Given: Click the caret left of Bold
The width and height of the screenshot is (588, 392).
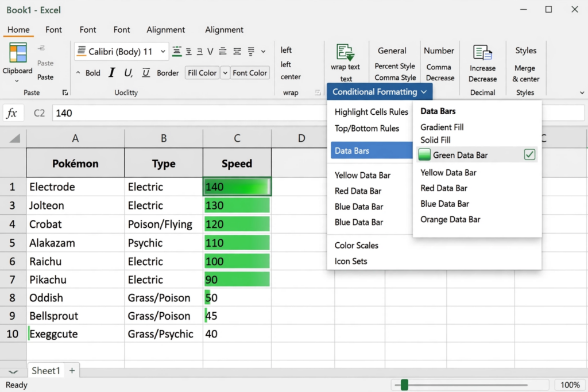Looking at the screenshot, I should [x=78, y=73].
